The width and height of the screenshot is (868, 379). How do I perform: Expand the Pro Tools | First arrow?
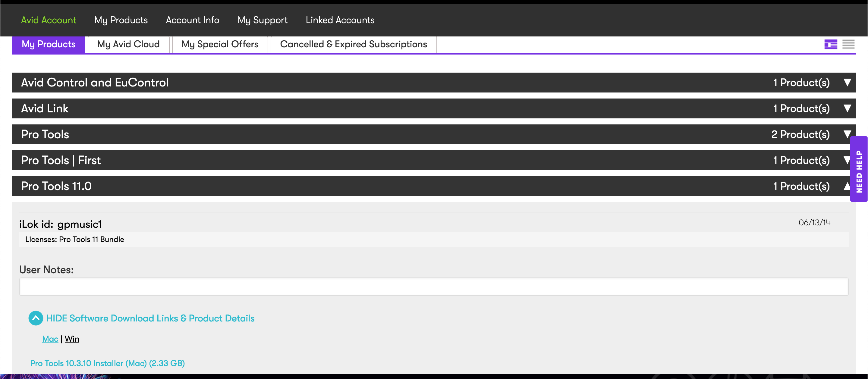coord(846,160)
